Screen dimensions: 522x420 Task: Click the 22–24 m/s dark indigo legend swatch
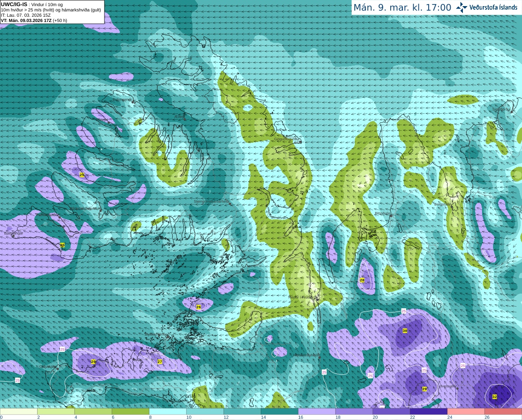[x=429, y=411]
